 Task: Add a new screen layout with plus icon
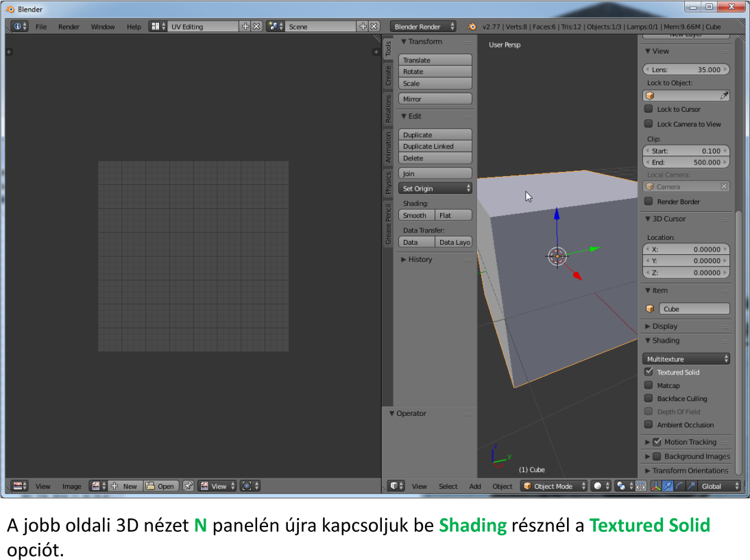pyautogui.click(x=245, y=26)
